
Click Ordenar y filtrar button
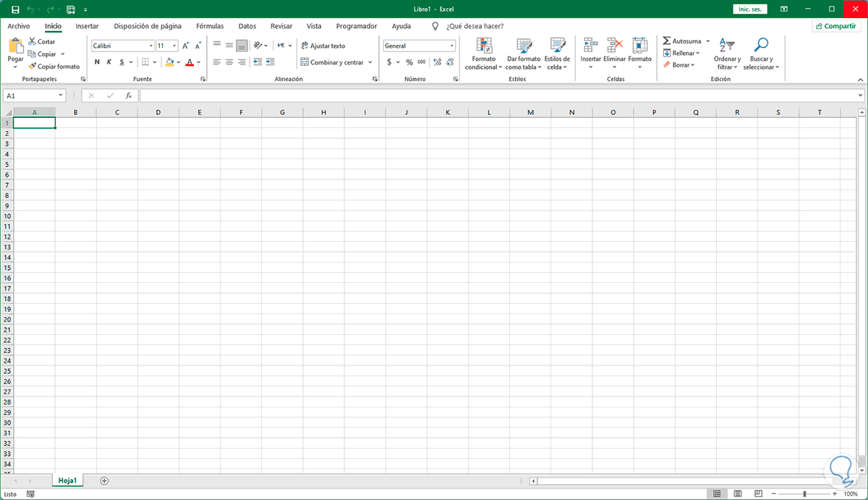click(x=727, y=54)
